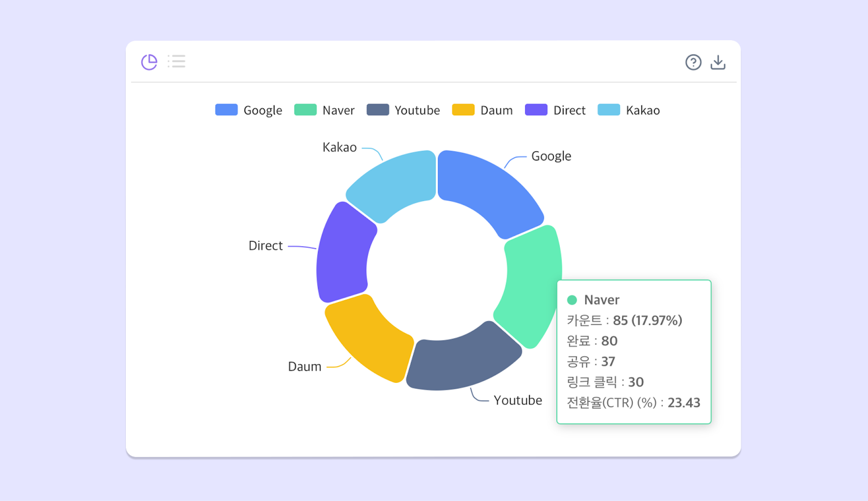The image size is (868, 501).
Task: Click the tooltip line '전환율(CTR) (%) : 23.43'
Action: pyautogui.click(x=634, y=403)
